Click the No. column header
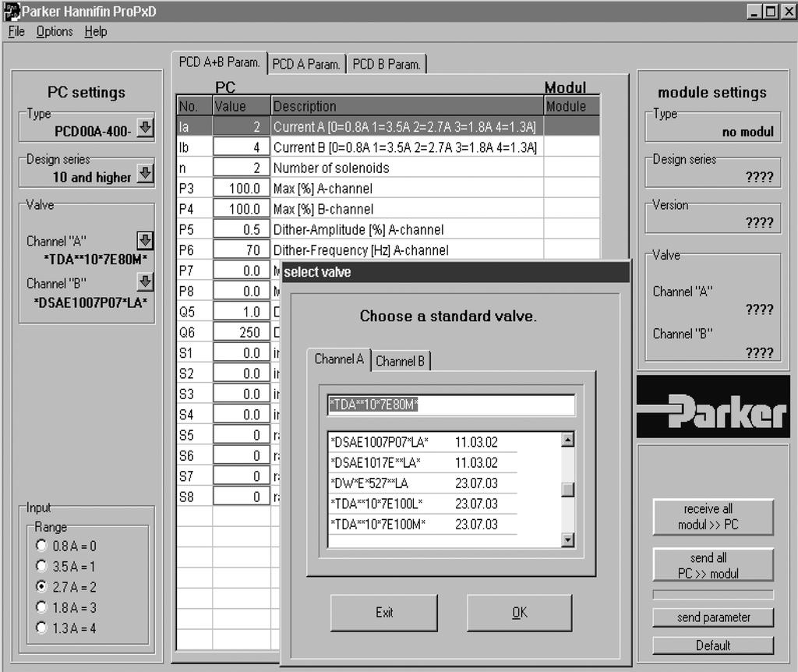Screen dimensions: 798x672 [x=194, y=106]
